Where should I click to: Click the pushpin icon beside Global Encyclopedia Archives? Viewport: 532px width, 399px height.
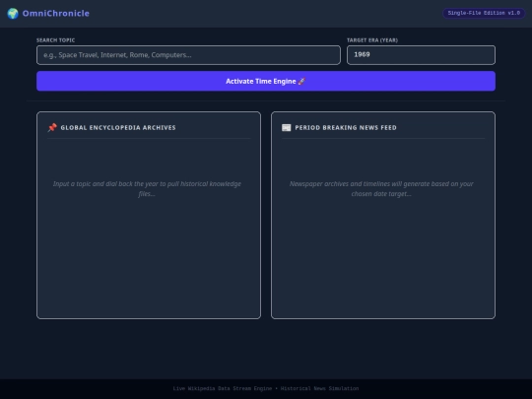pos(52,127)
